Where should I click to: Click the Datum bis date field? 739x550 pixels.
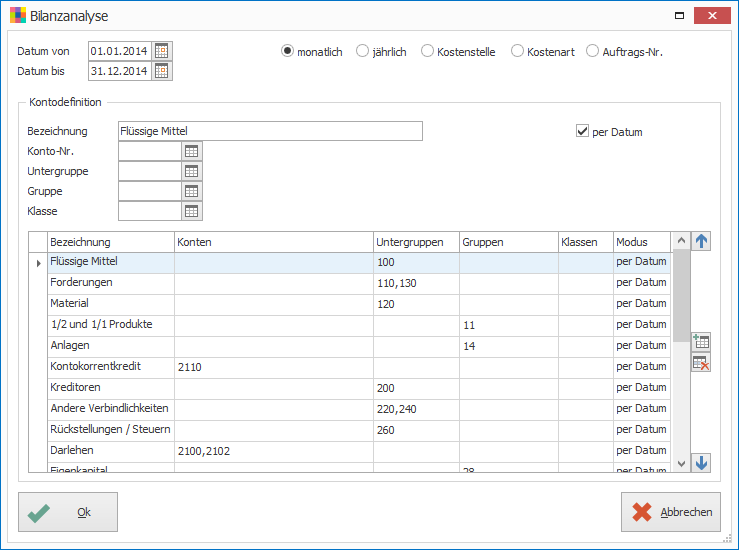pyautogui.click(x=120, y=71)
